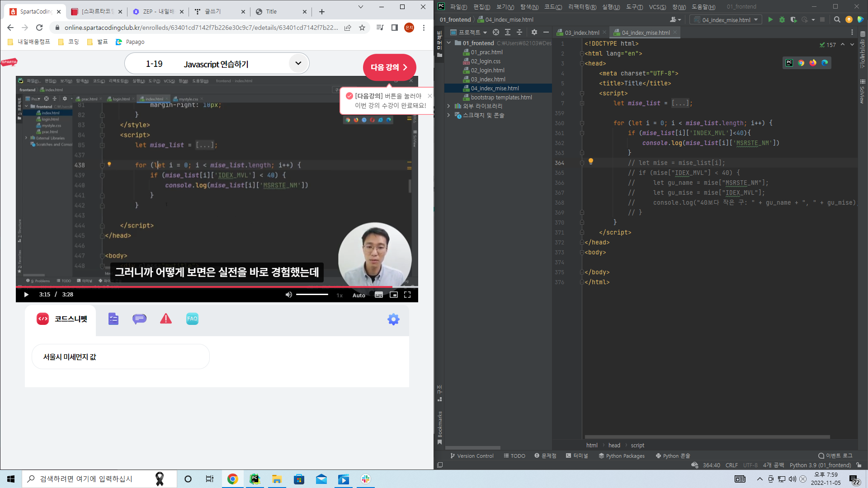Screen dimensions: 868x488
Task: Toggle SciView tool window on right edge
Action: [863, 92]
